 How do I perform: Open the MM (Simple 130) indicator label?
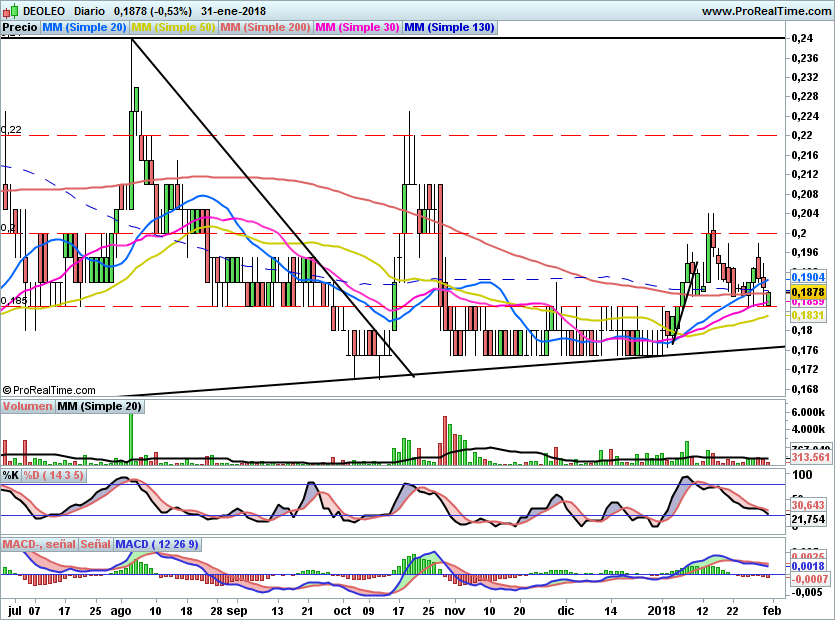coord(449,28)
